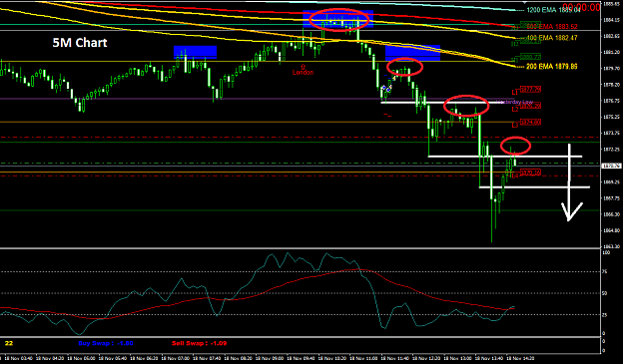Click the Buy Swap value text
Screen dimensions: 624x364
pos(106,343)
